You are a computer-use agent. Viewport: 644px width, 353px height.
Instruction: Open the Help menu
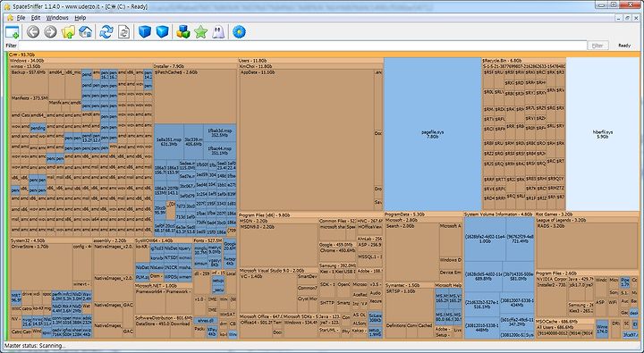click(x=80, y=18)
